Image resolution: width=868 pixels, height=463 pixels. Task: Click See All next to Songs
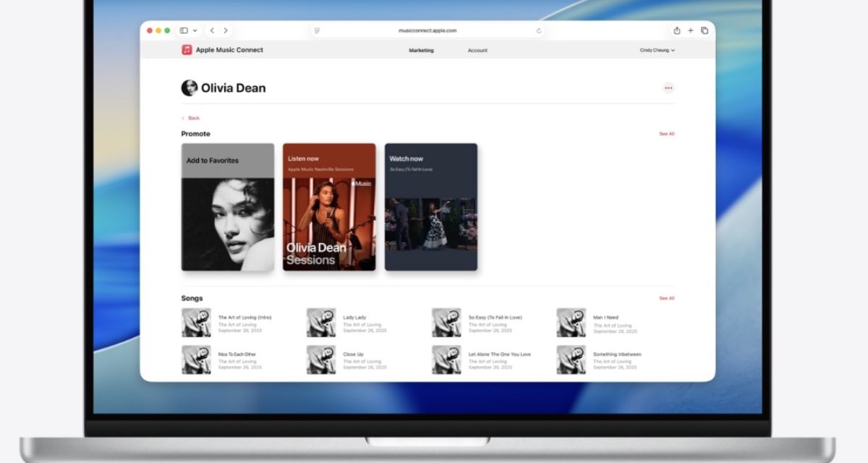pos(665,297)
